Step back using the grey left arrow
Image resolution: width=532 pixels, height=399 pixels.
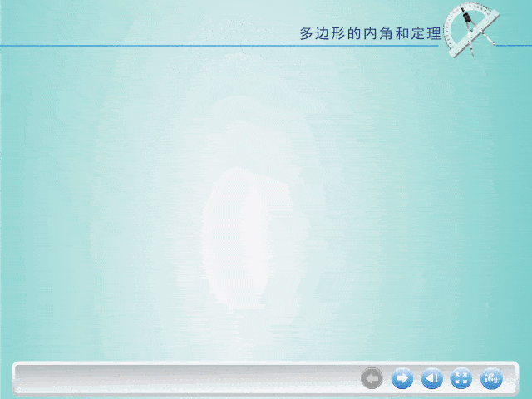point(372,379)
